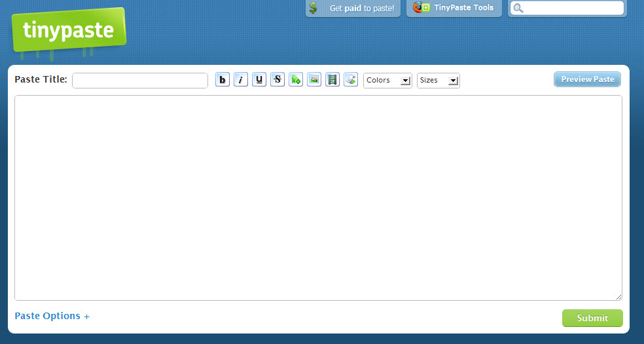644x344 pixels.
Task: Click the Preview Paste button
Action: (587, 79)
